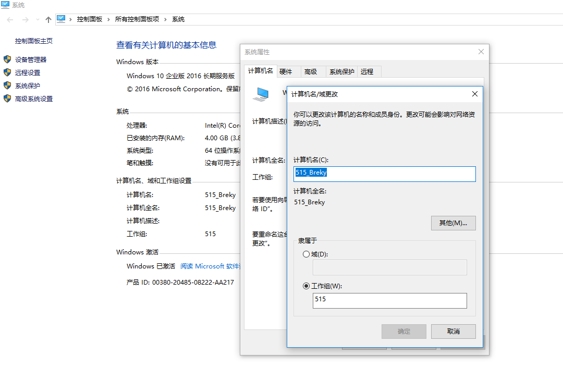Open 高级系统设置 link

coord(34,99)
